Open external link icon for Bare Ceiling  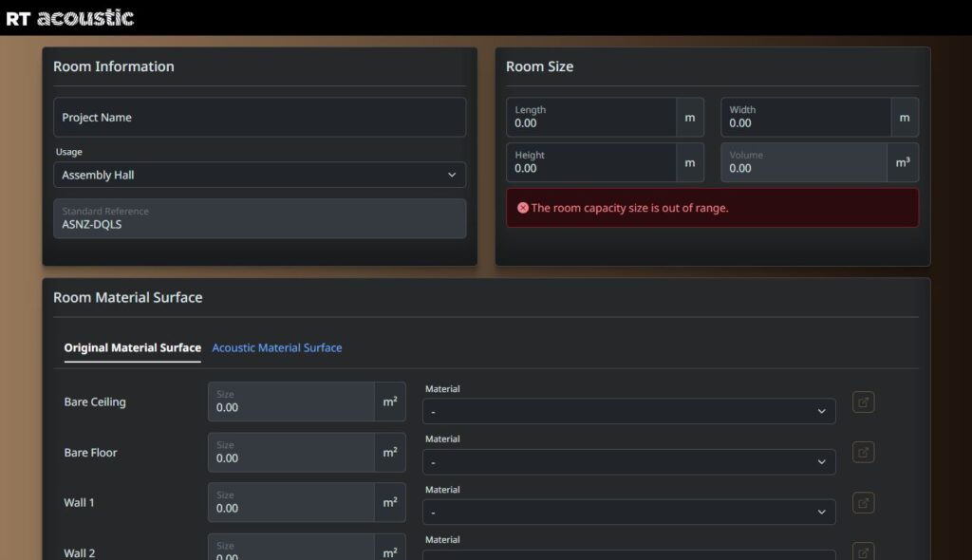pyautogui.click(x=863, y=402)
